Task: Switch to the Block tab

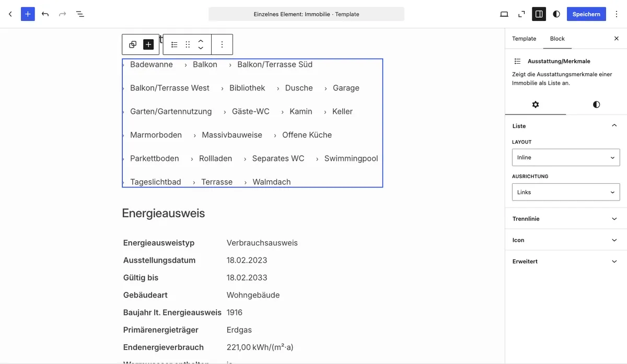Action: click(558, 39)
